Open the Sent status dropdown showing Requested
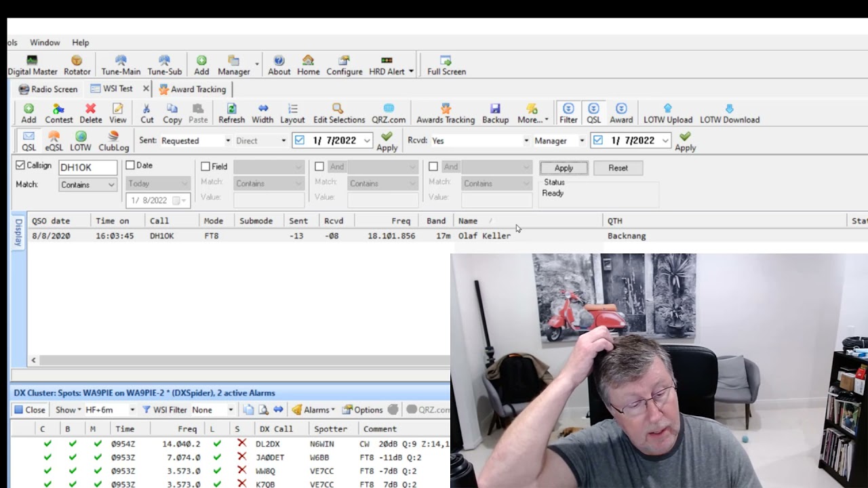 [x=195, y=141]
